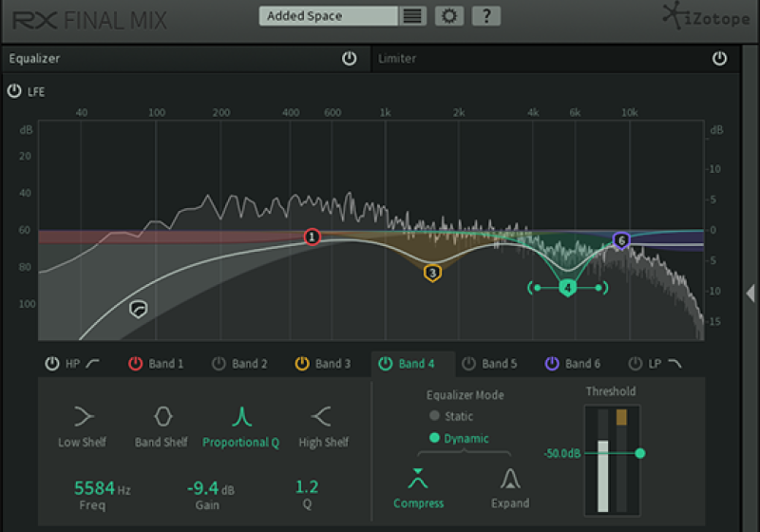Viewport: 760px width, 532px height.
Task: Select the Static equalizer mode
Action: [x=435, y=416]
